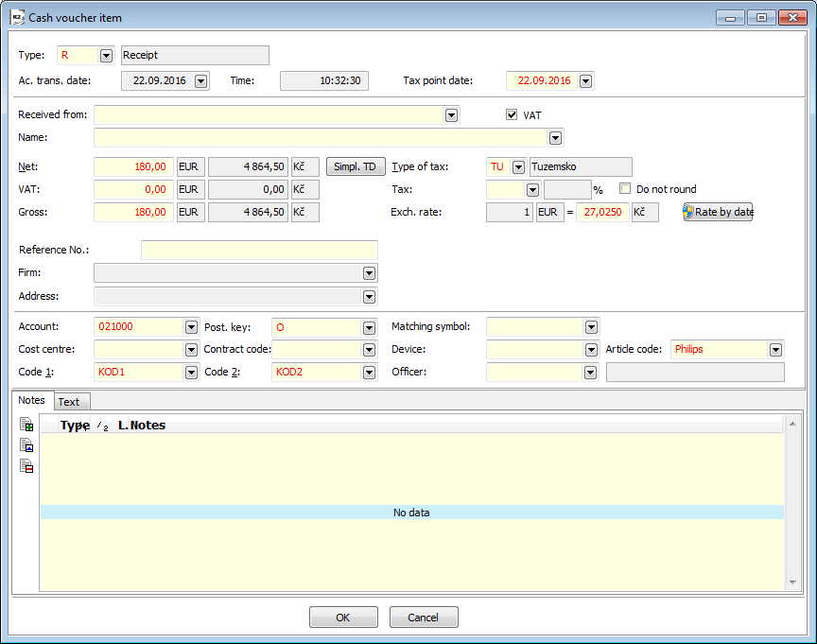Enable the Do not round checkbox
The width and height of the screenshot is (817, 644).
(625, 189)
